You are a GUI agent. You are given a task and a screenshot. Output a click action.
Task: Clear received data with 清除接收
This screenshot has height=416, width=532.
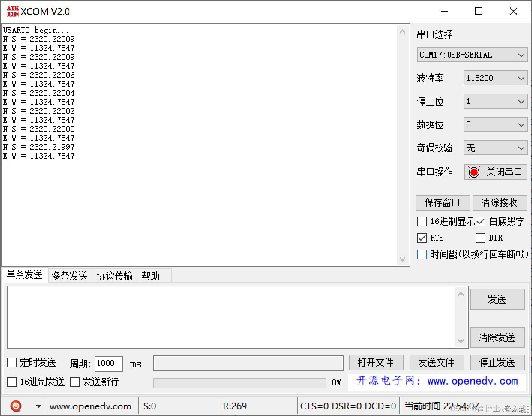500,203
